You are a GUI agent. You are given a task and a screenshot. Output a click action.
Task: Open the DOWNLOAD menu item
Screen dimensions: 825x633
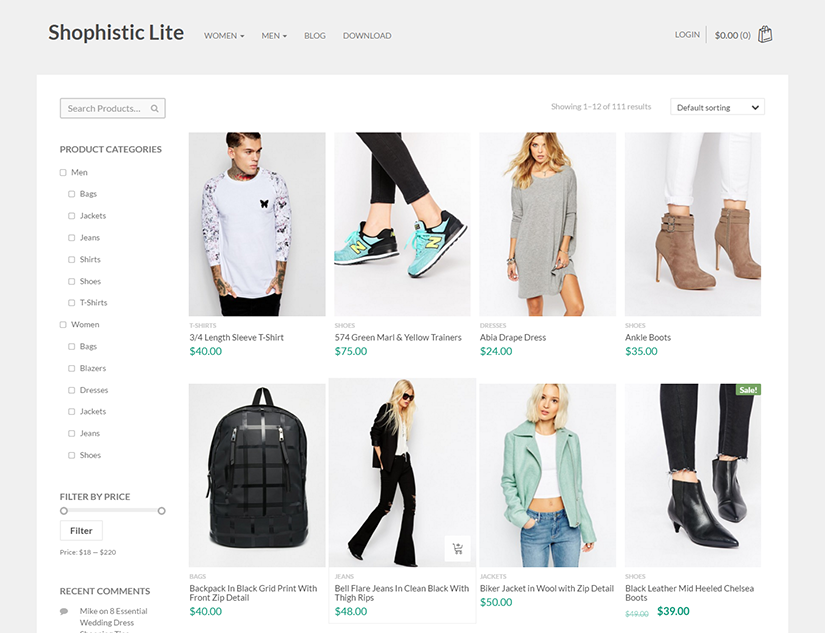point(367,36)
